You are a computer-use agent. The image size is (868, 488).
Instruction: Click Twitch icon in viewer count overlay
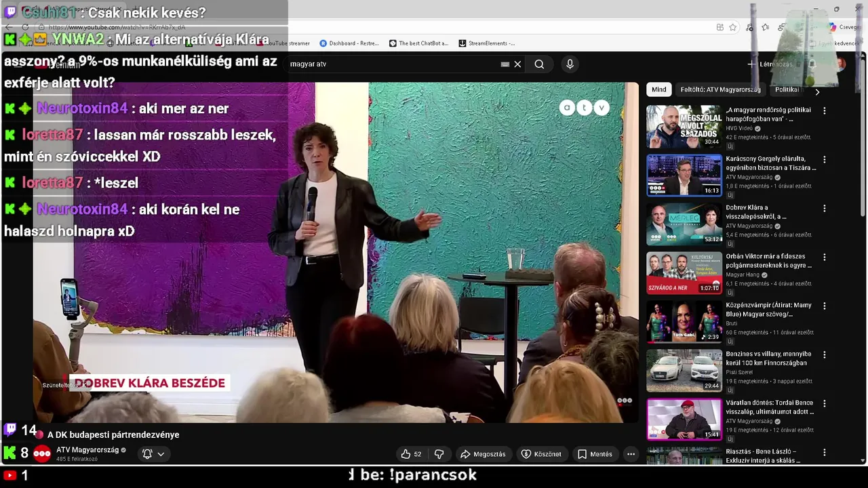(10, 429)
